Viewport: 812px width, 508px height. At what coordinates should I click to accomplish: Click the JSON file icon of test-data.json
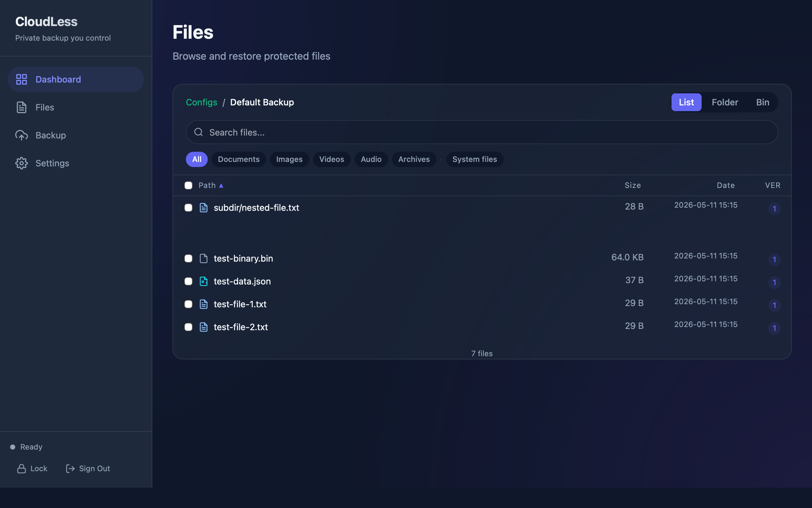coord(204,281)
